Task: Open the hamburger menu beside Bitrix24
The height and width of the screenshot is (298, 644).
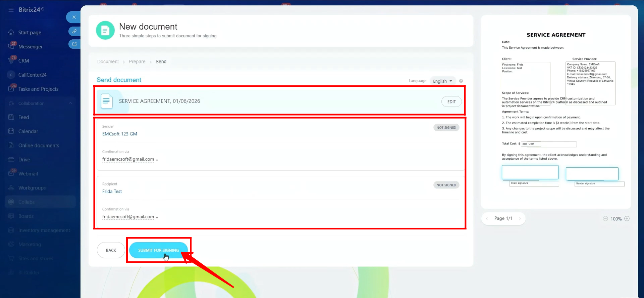Action: click(x=11, y=10)
